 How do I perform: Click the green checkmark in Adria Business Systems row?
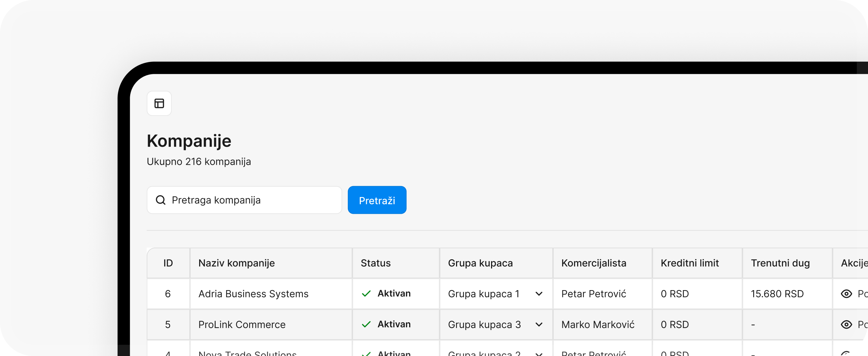(366, 294)
